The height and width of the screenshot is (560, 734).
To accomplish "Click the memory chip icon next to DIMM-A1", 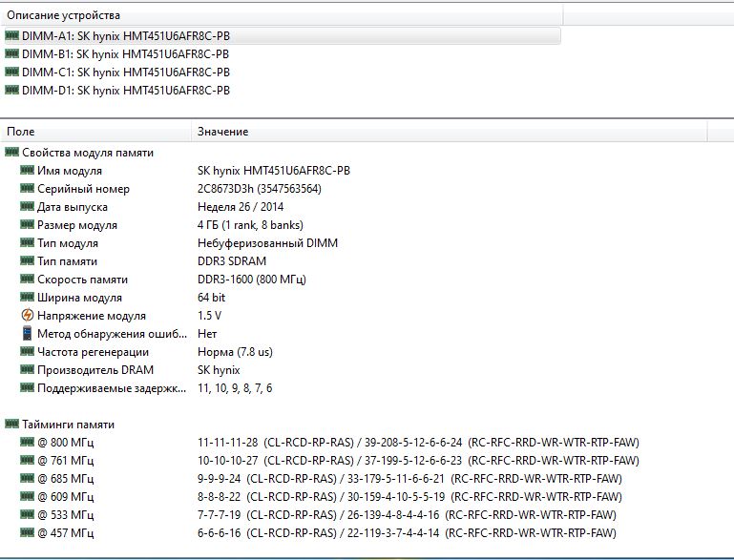I will point(11,35).
